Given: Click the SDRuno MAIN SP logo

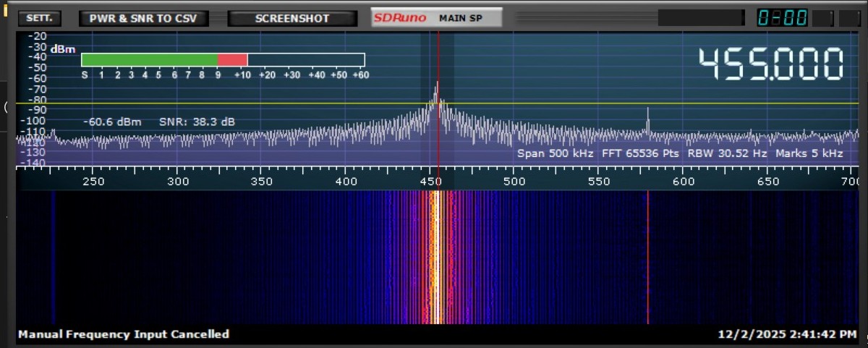Looking at the screenshot, I should tap(436, 19).
